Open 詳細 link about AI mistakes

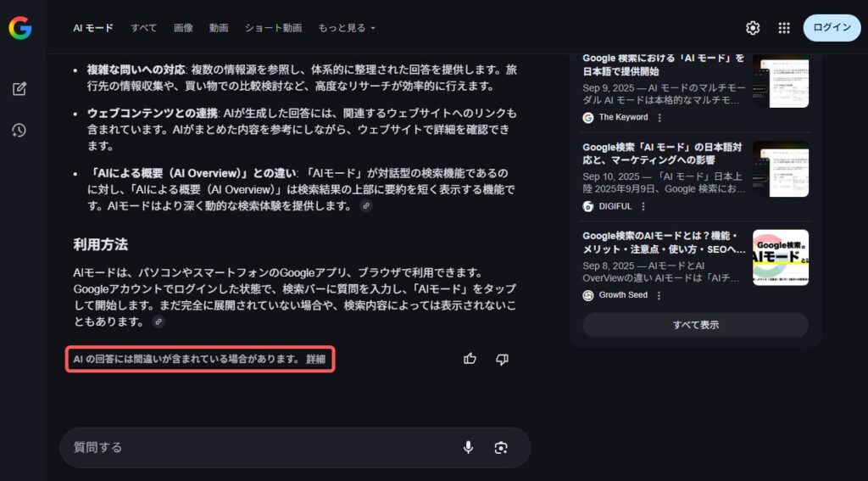315,359
